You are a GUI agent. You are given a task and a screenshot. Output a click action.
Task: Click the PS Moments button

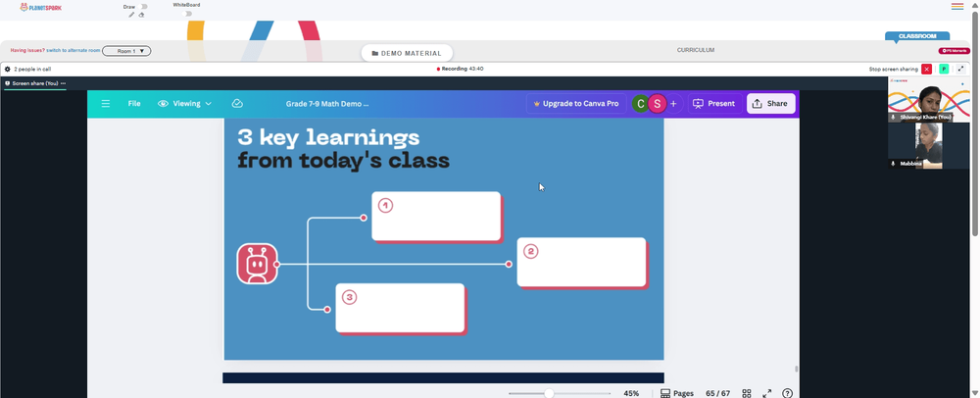pos(954,51)
